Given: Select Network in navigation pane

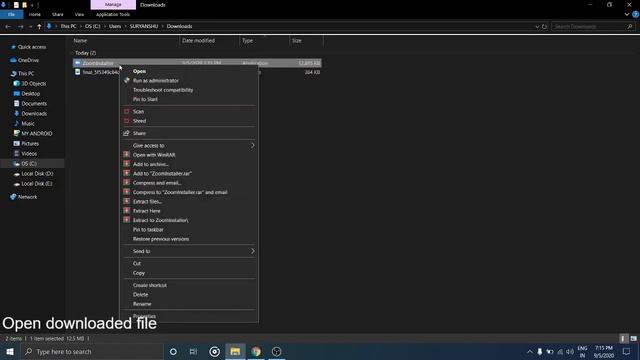Looking at the screenshot, I should click(27, 197).
